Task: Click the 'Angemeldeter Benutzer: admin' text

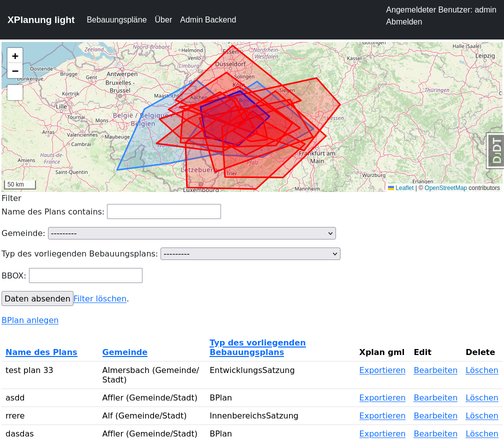Action: point(441,10)
